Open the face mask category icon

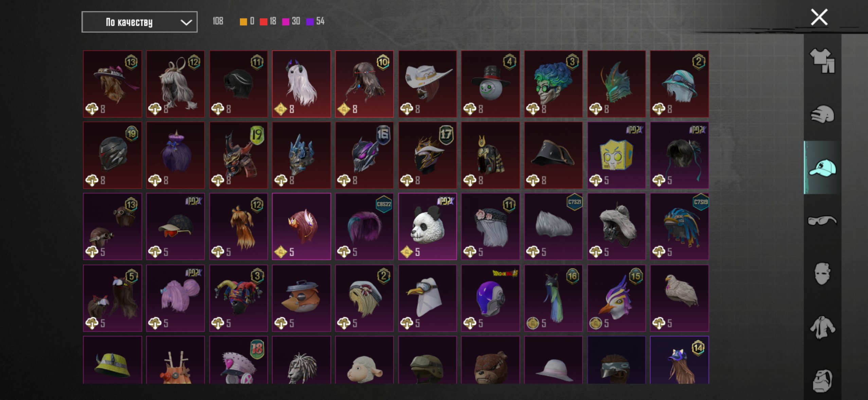(822, 274)
